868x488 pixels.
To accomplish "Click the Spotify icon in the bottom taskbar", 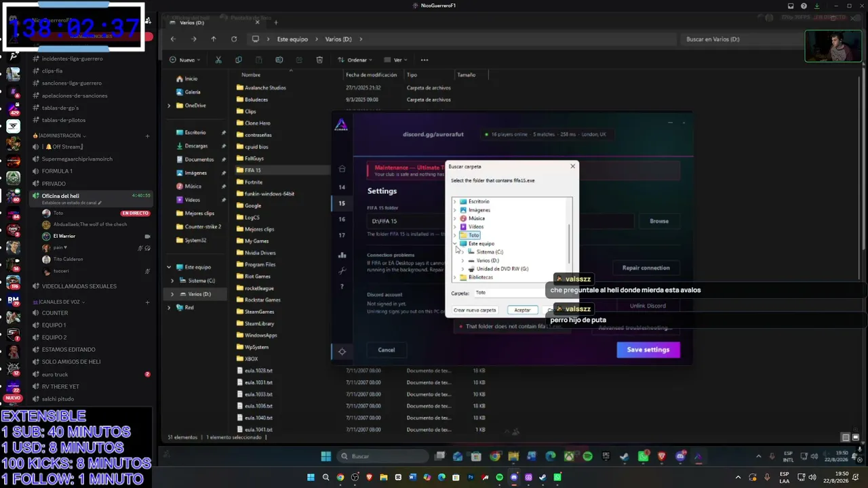I will (500, 478).
